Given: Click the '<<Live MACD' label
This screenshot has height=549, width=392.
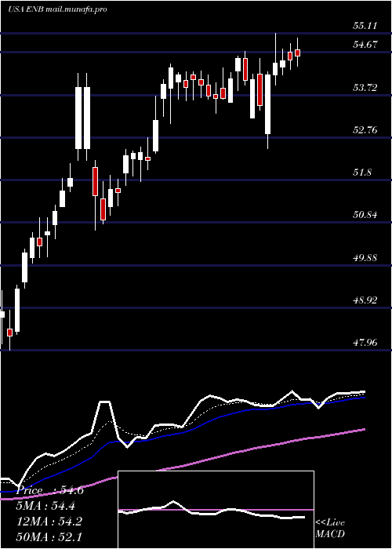Looking at the screenshot, I should click(330, 528).
